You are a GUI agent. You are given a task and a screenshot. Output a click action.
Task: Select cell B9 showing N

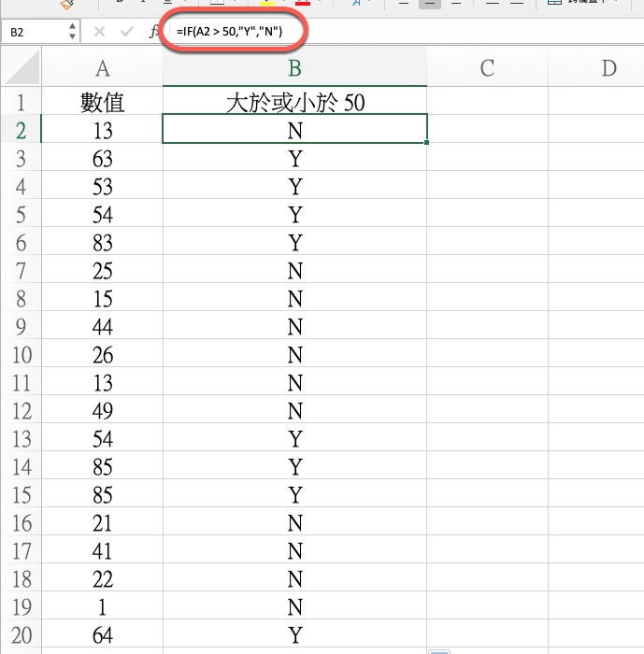294,326
